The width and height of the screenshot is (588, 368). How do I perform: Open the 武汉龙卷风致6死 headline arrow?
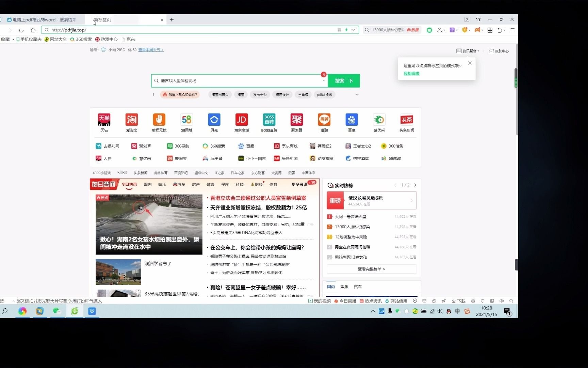tap(412, 200)
